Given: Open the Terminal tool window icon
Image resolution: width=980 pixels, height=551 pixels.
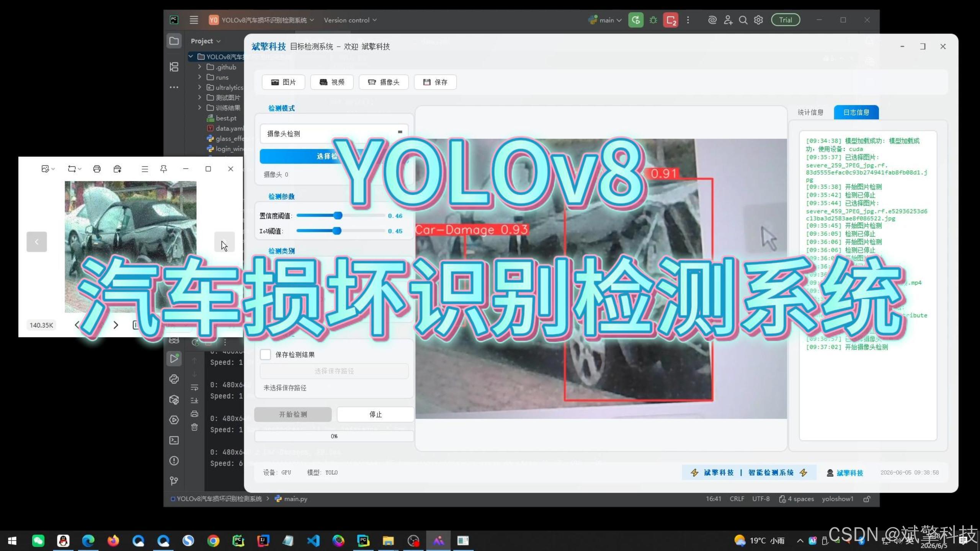Looking at the screenshot, I should click(x=174, y=440).
